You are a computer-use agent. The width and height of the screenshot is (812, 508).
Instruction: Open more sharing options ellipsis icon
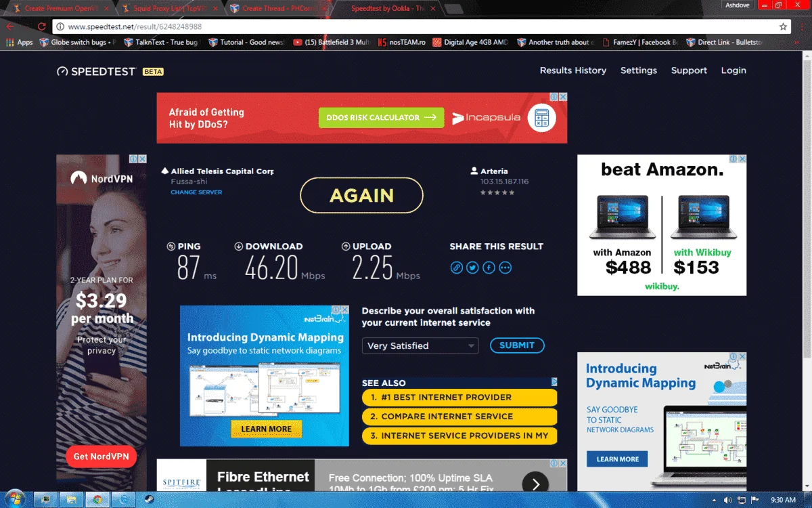click(505, 268)
